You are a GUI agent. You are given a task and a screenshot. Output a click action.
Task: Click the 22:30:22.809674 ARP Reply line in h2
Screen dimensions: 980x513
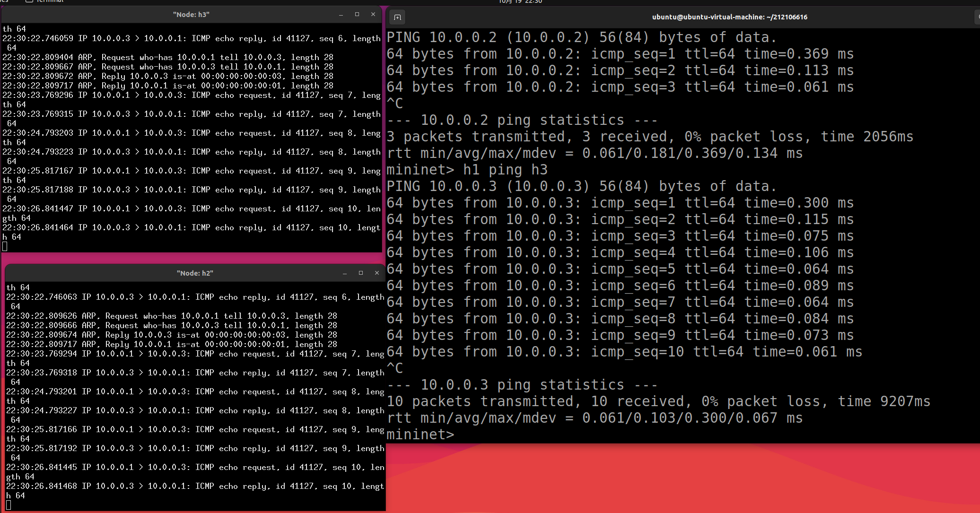[x=172, y=335]
